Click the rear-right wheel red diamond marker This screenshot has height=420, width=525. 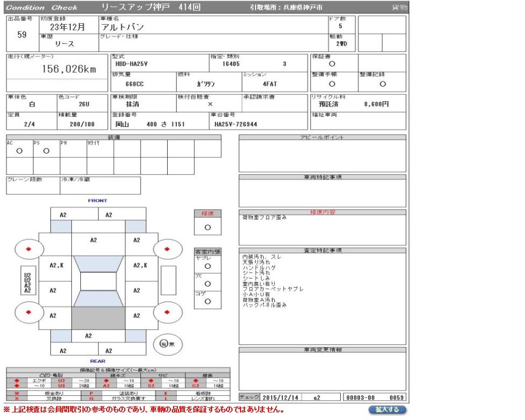(167, 311)
